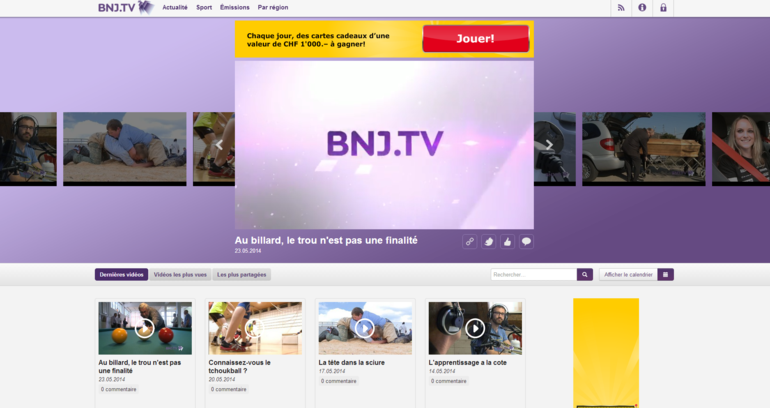Open the Émissions menu
770x408 pixels.
click(235, 7)
